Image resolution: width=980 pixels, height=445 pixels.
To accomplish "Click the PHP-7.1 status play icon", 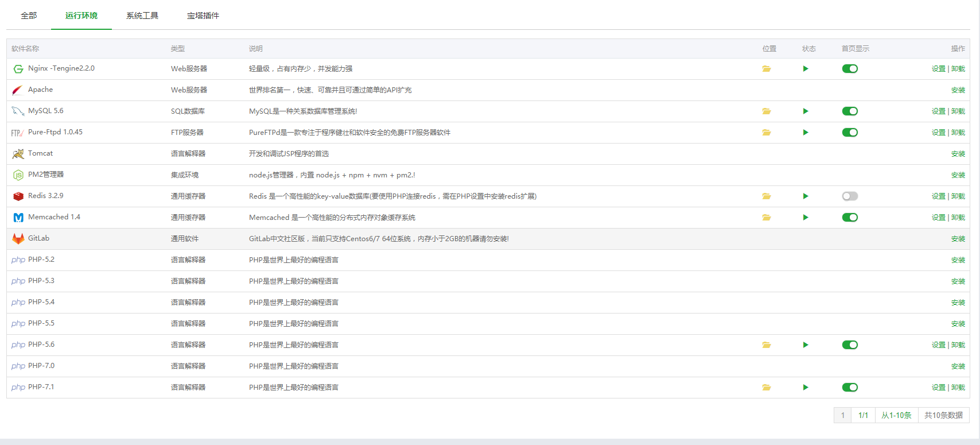I will [x=806, y=388].
